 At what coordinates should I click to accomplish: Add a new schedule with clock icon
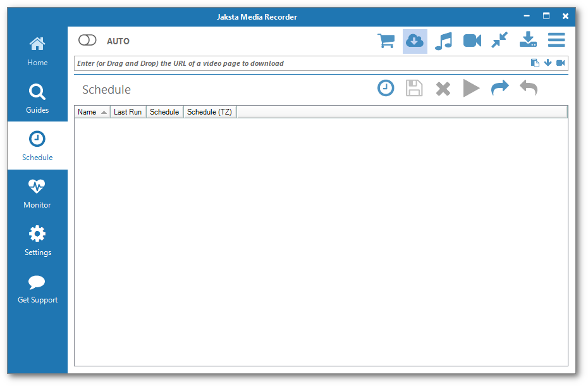(386, 88)
